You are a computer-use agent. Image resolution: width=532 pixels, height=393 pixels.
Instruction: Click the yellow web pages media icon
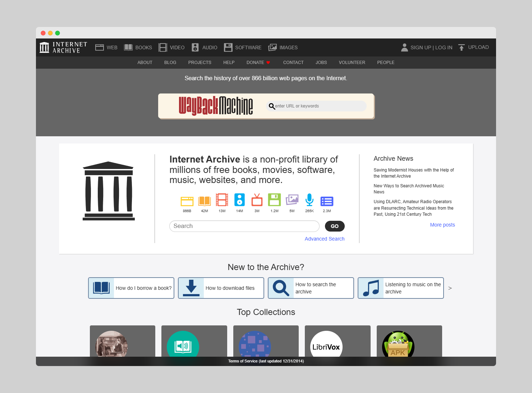click(187, 201)
